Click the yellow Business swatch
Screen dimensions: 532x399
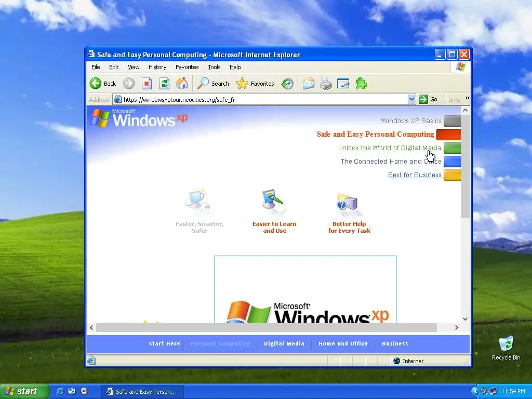click(452, 175)
